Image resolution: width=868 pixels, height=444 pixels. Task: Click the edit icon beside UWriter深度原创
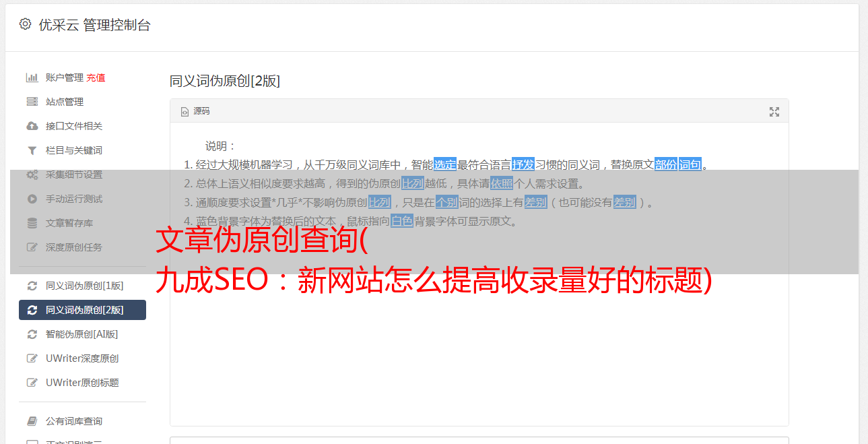(32, 358)
